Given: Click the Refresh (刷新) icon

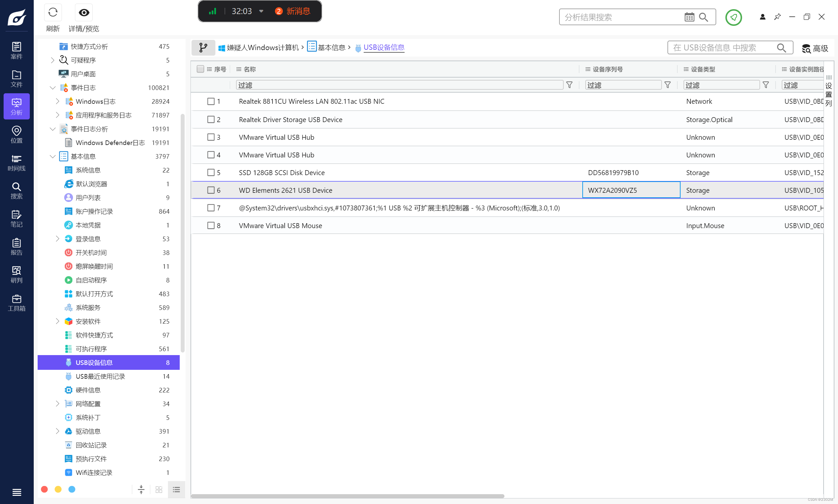Looking at the screenshot, I should [53, 13].
